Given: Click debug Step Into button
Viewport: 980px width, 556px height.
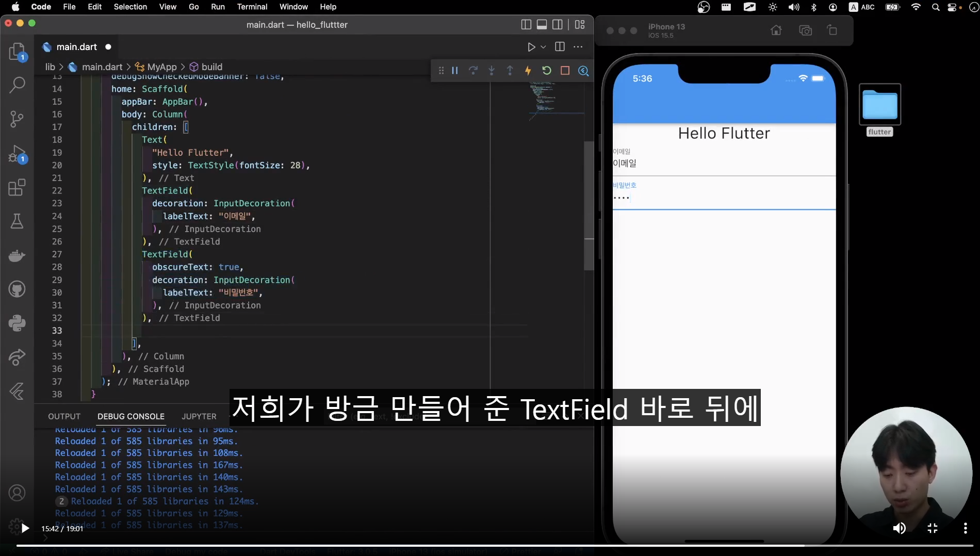Looking at the screenshot, I should [x=492, y=71].
